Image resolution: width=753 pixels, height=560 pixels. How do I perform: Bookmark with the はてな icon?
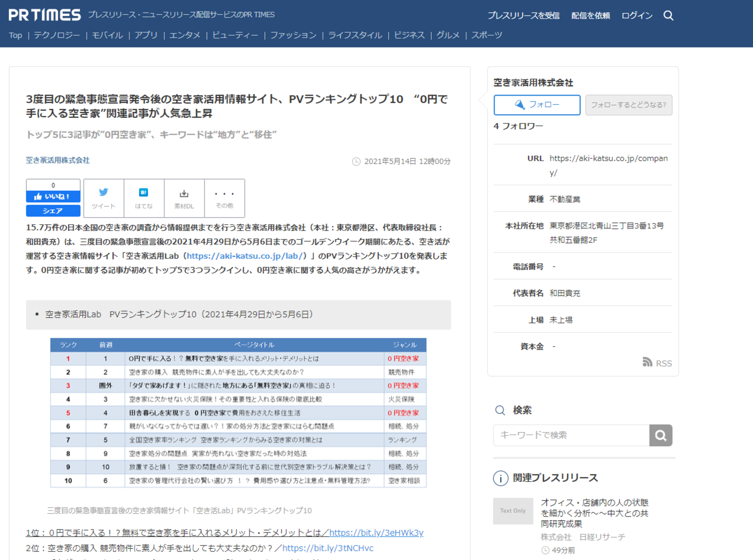[144, 198]
